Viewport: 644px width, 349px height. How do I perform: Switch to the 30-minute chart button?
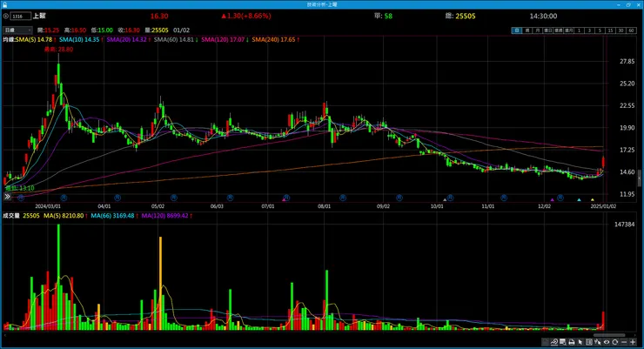pos(621,30)
